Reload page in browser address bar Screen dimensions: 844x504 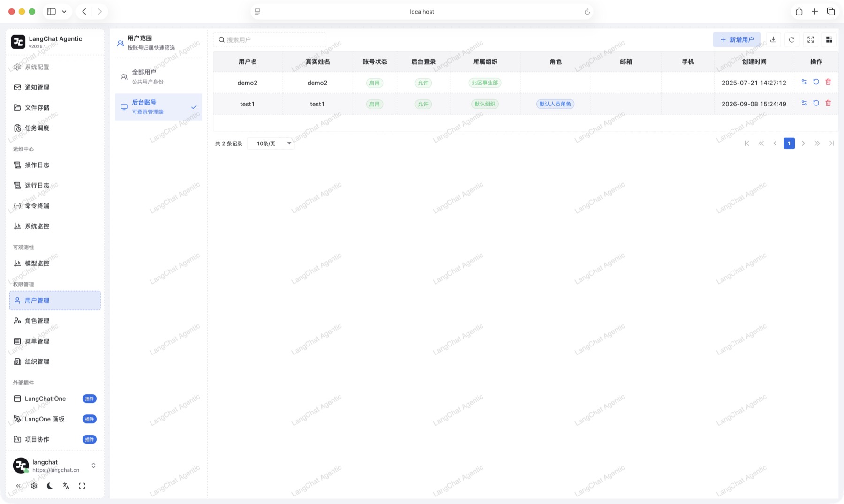click(x=587, y=12)
